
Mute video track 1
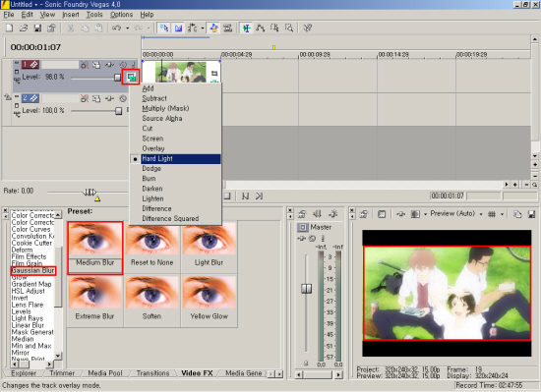coord(123,65)
